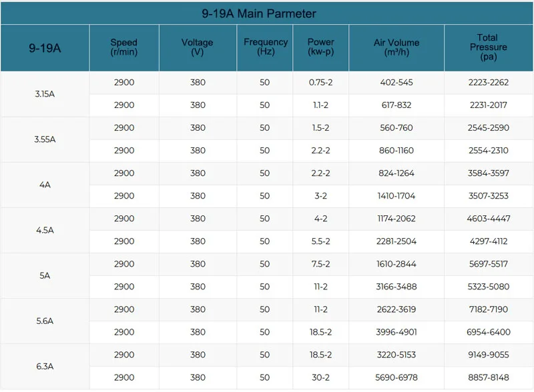Click the Power (kw-p) header cell
The height and width of the screenshot is (392, 534).
[320, 47]
